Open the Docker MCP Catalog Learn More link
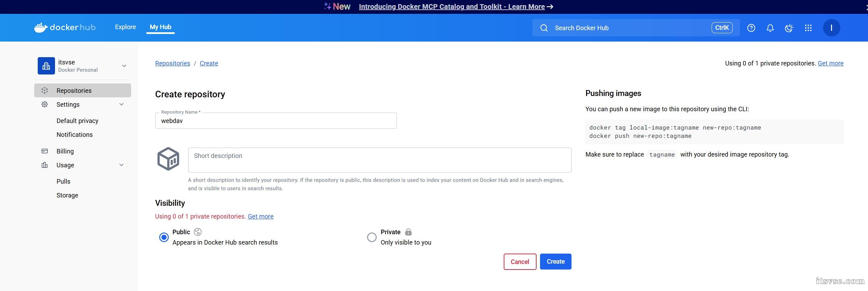The image size is (868, 291). coord(452,7)
